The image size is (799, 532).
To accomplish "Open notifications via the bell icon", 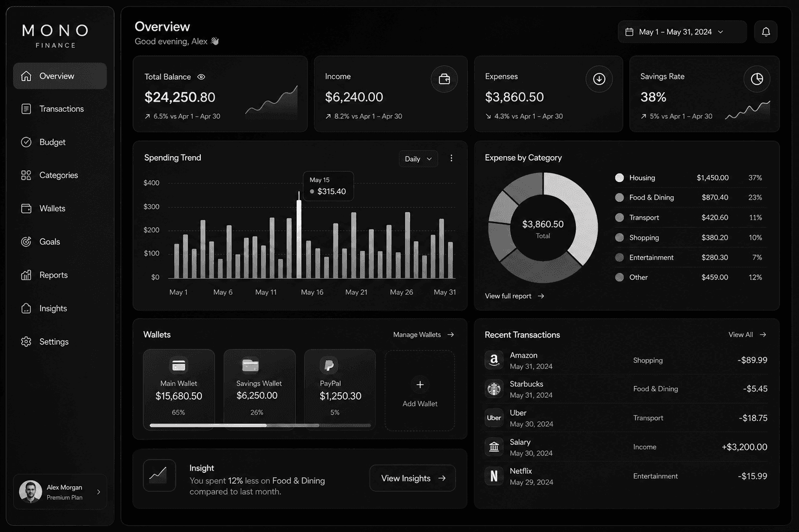I will (766, 32).
